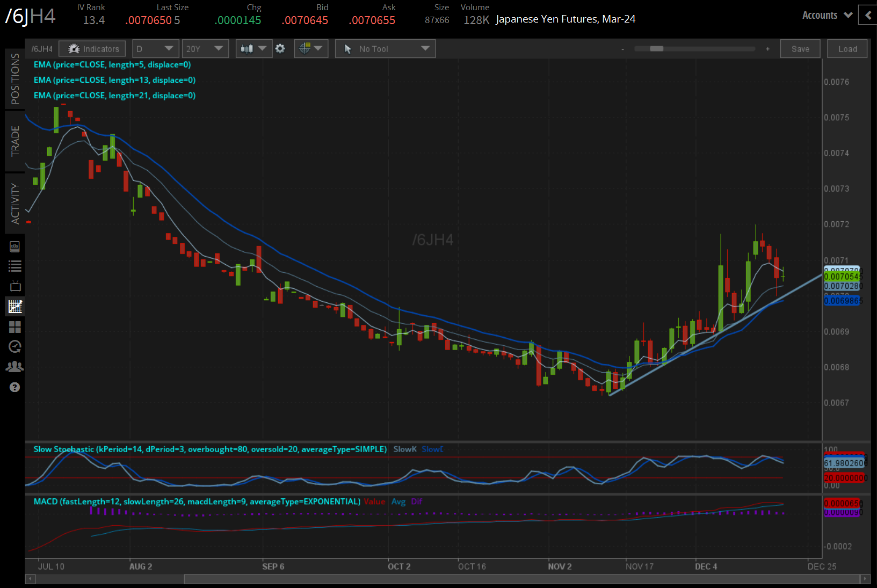Open the crosshair cursor mode dropdown

311,49
